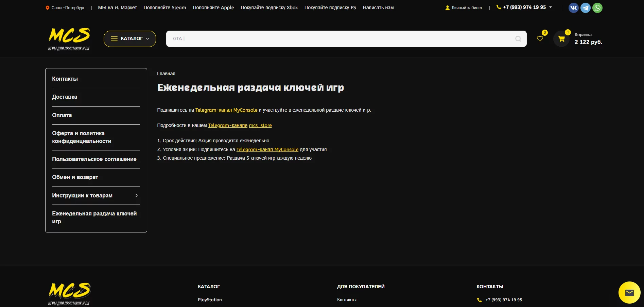
Task: Click the shopping cart icon
Action: click(x=561, y=39)
